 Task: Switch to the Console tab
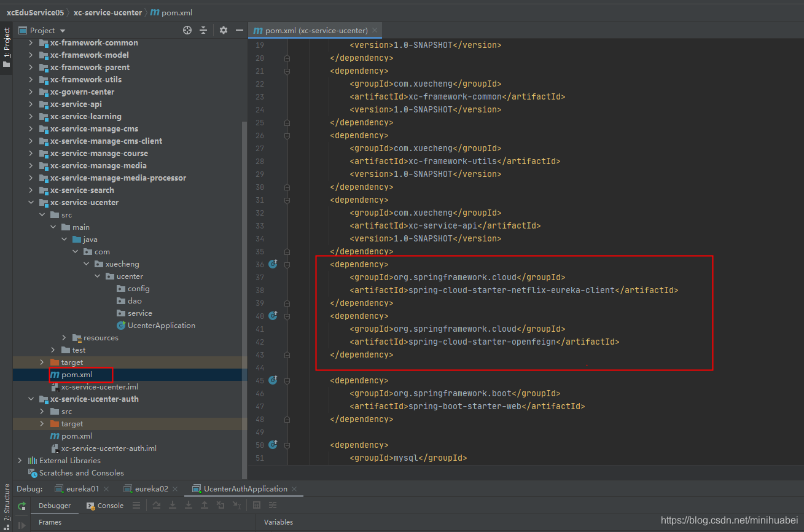[106, 506]
